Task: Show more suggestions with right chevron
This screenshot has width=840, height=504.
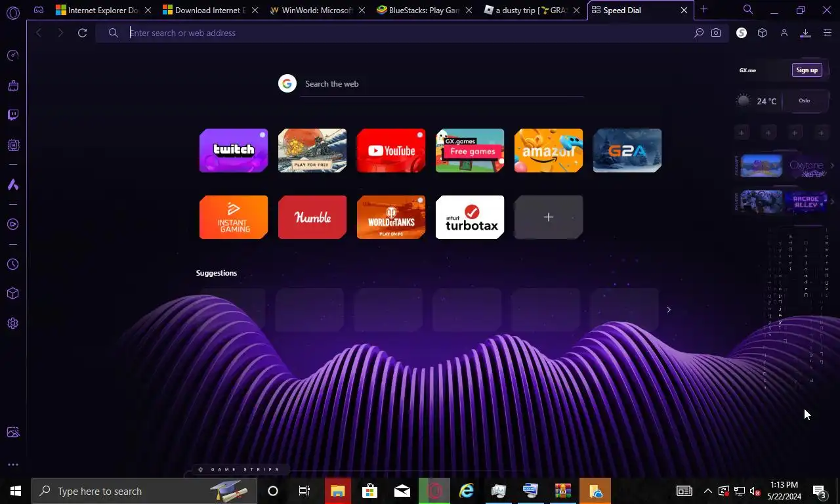Action: coord(669,310)
